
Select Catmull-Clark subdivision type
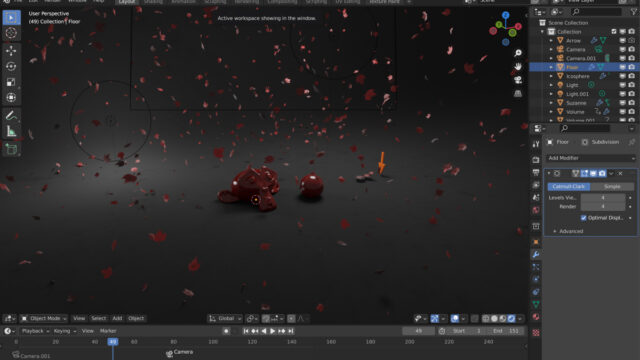point(569,187)
